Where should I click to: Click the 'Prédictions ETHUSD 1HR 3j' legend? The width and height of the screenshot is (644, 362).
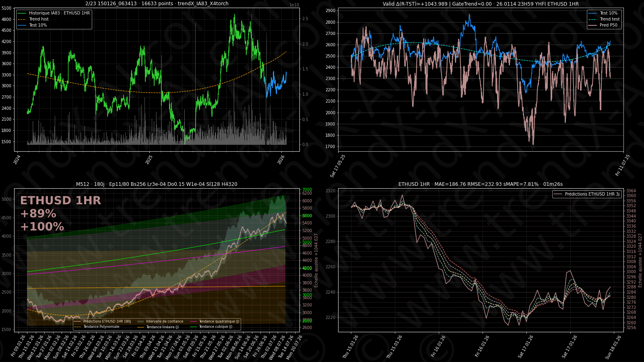[x=592, y=194]
